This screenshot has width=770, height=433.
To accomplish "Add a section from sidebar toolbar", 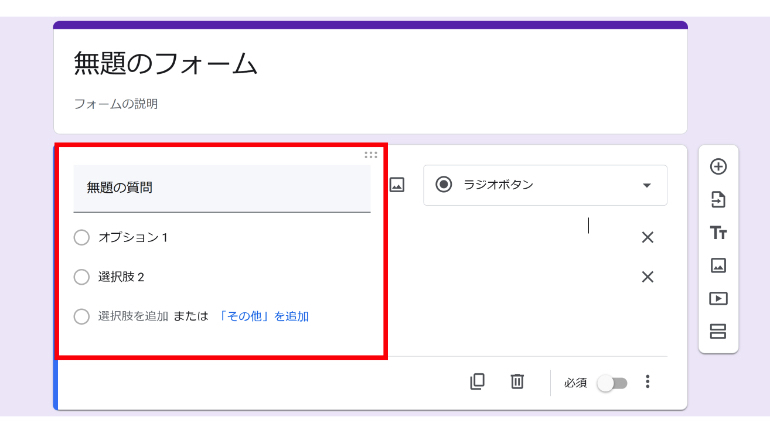I will click(718, 331).
